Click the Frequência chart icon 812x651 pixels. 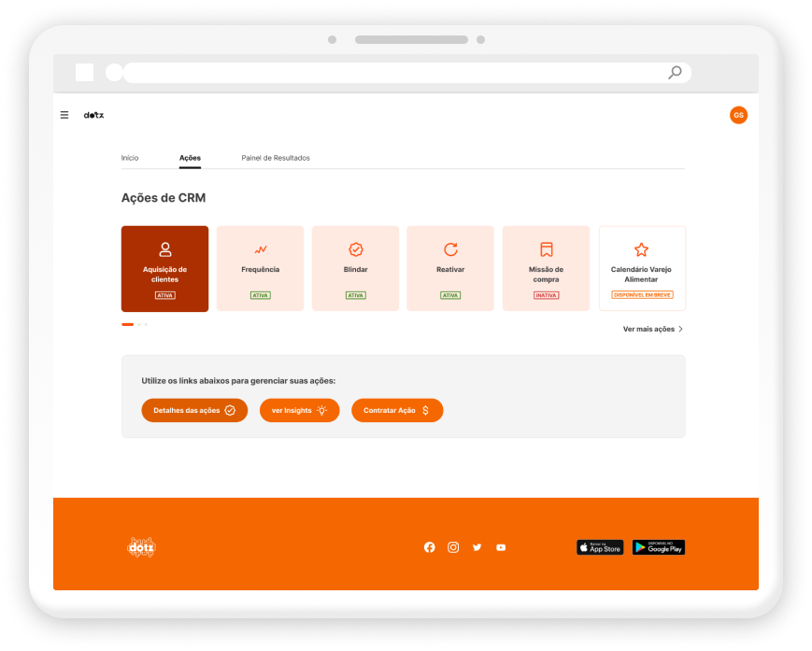pyautogui.click(x=260, y=249)
